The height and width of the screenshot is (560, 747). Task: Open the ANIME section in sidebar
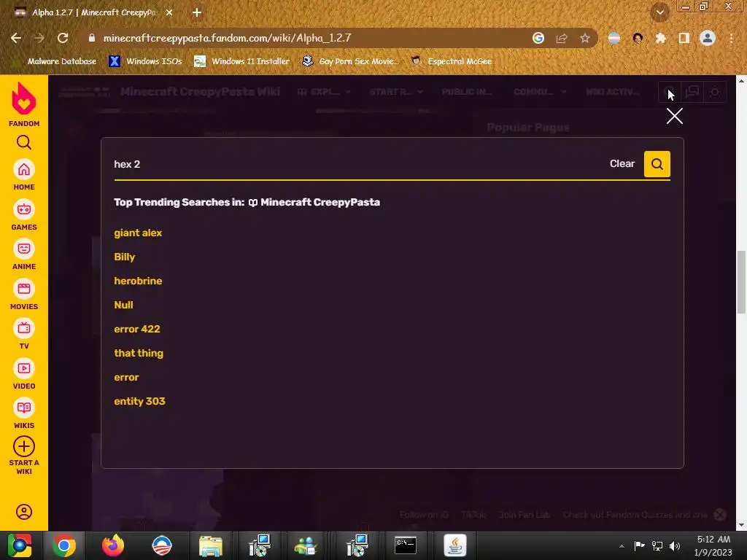pos(24,254)
